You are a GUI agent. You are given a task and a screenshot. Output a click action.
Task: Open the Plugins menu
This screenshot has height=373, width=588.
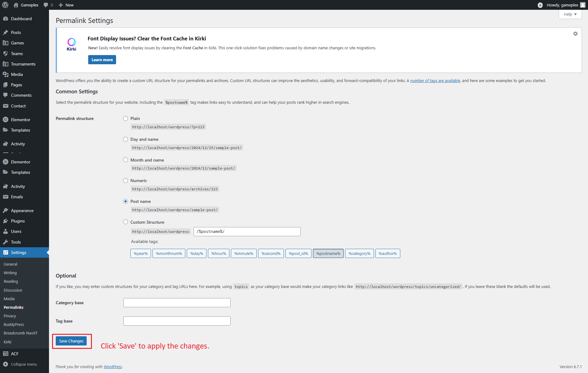point(18,221)
